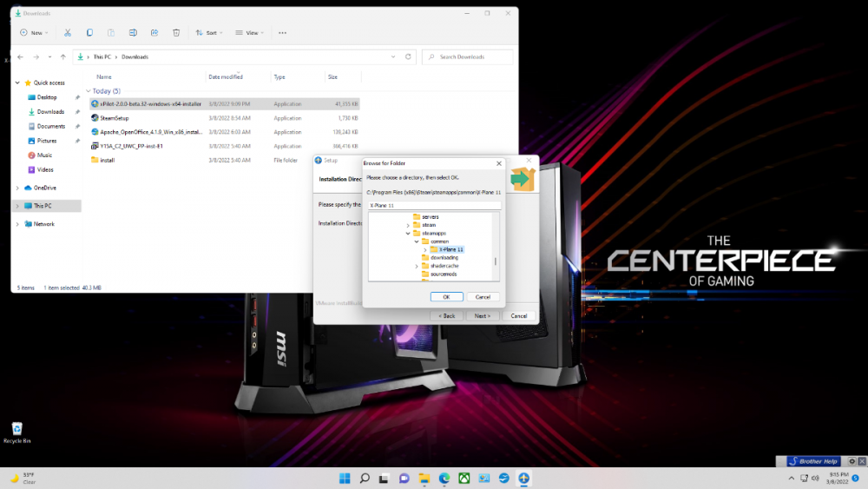The width and height of the screenshot is (868, 489).
Task: Open taskbar Search
Action: pos(365,478)
